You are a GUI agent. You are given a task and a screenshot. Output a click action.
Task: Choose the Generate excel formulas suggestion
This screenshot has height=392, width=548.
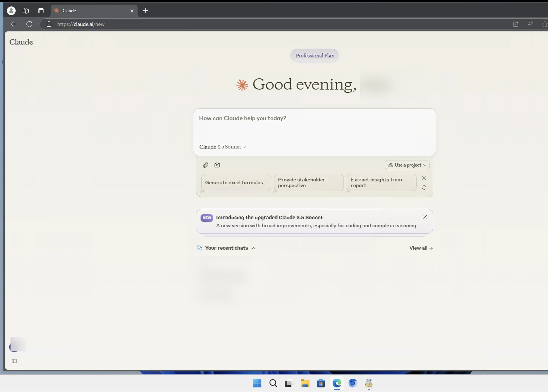pos(236,182)
